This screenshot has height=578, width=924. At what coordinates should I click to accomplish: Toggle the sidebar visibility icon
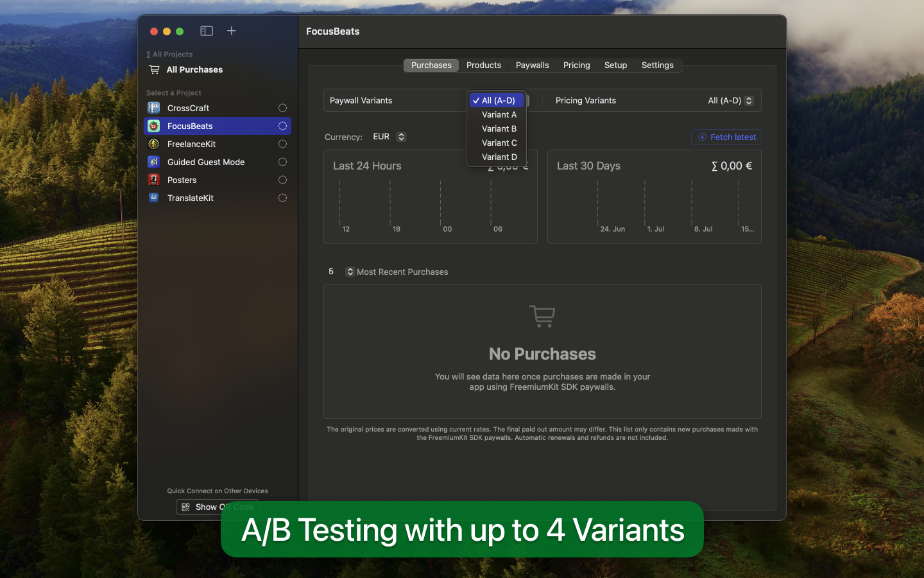207,31
